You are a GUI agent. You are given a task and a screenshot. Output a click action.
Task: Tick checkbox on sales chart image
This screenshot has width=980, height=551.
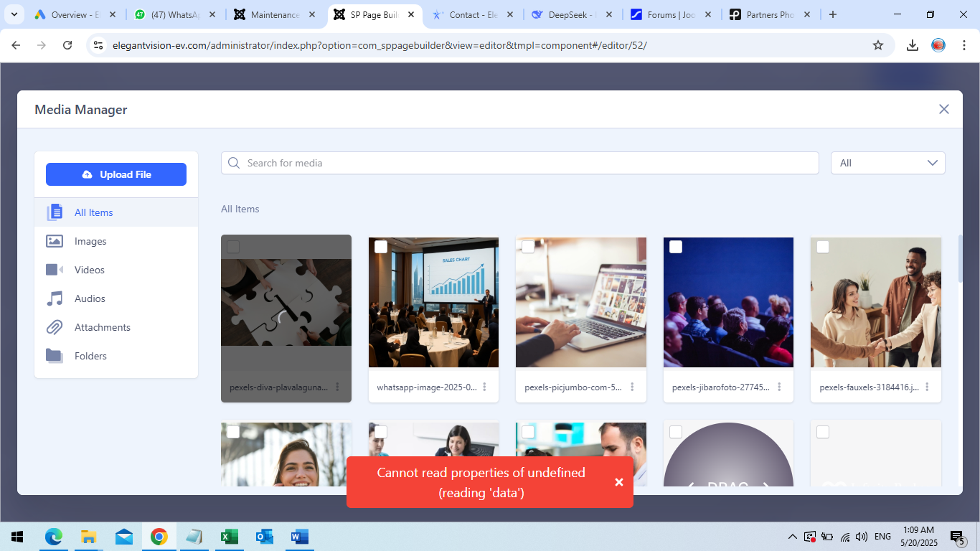pyautogui.click(x=381, y=247)
